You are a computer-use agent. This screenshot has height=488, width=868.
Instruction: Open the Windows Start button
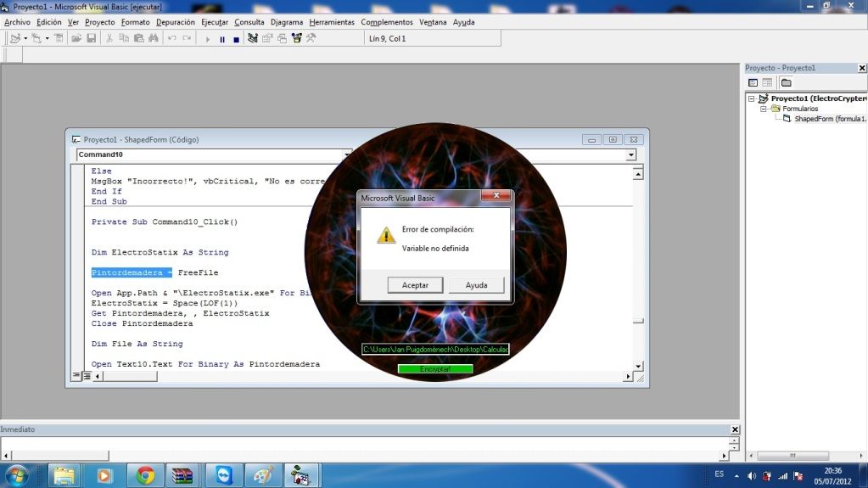tap(17, 475)
